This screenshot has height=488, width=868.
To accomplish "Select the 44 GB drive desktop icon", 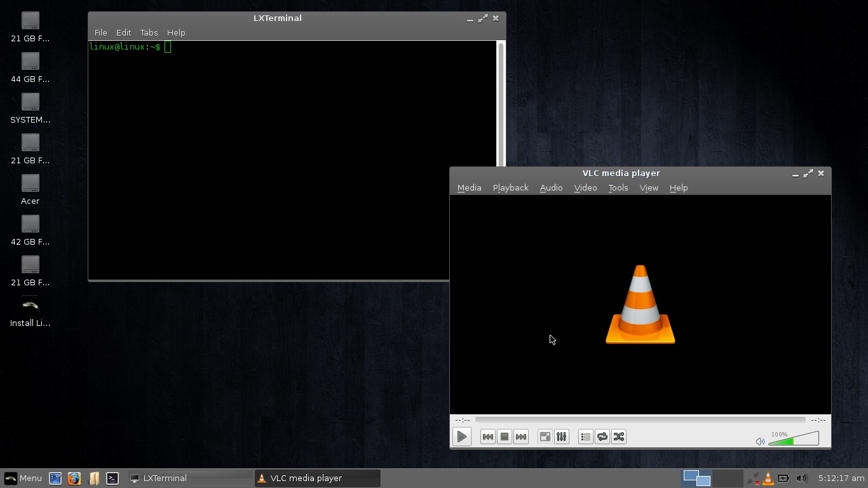I will [x=30, y=67].
